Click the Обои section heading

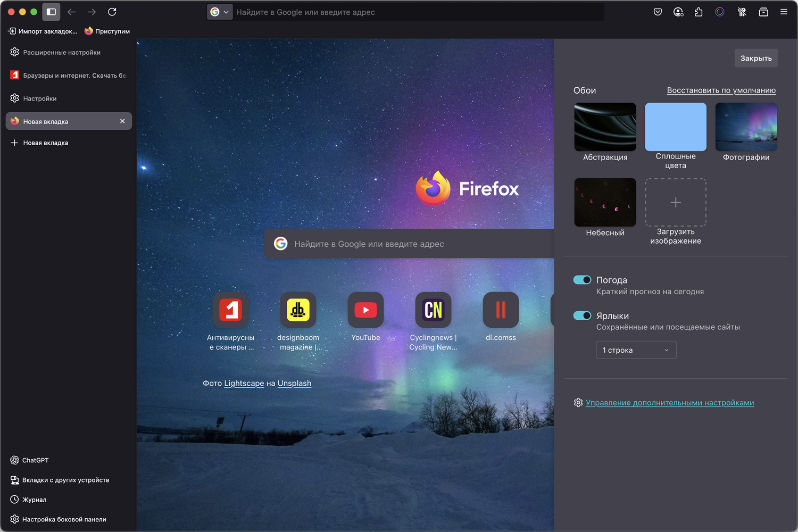[585, 90]
